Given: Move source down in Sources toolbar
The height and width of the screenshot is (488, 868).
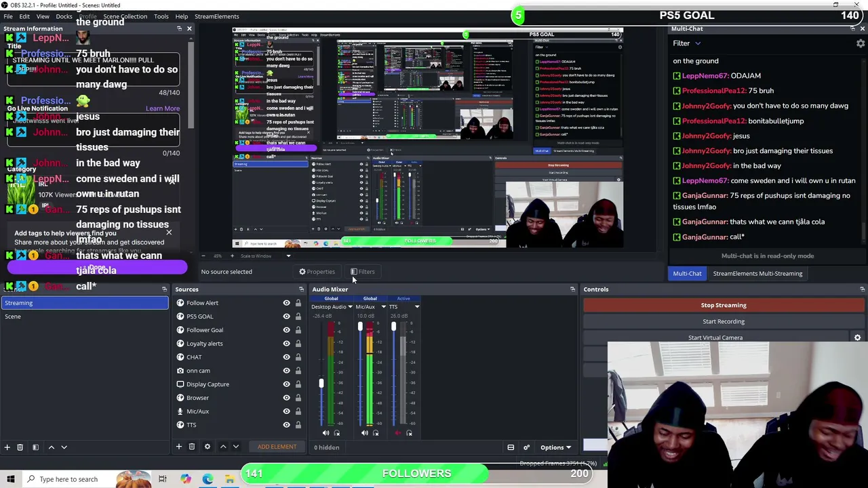Looking at the screenshot, I should pos(236,447).
